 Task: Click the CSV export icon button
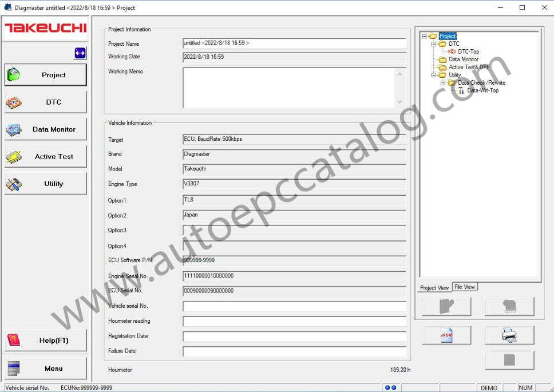click(446, 335)
